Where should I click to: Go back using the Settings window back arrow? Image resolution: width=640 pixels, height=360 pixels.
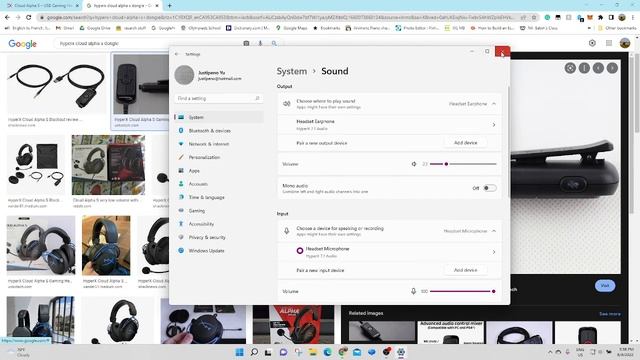(x=177, y=54)
